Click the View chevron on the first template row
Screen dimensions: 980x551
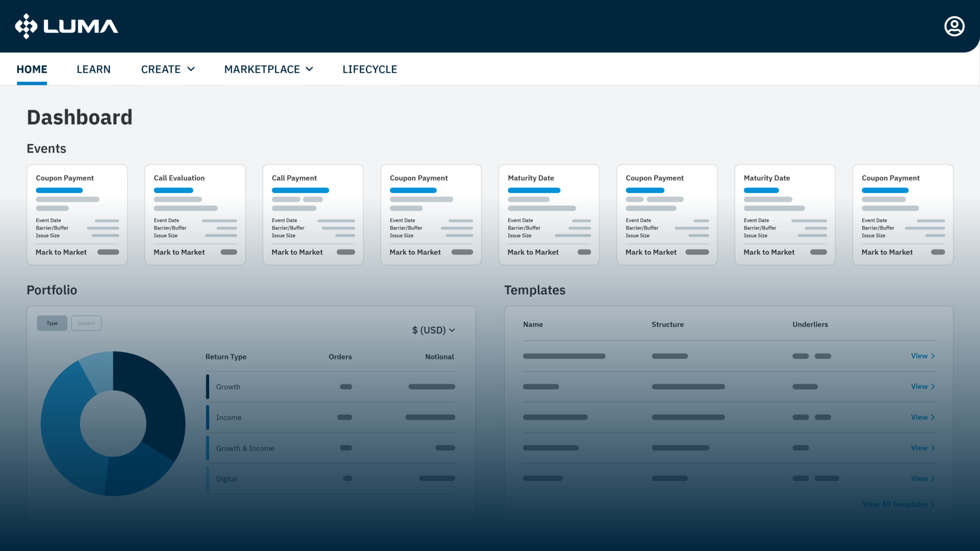[x=933, y=356]
